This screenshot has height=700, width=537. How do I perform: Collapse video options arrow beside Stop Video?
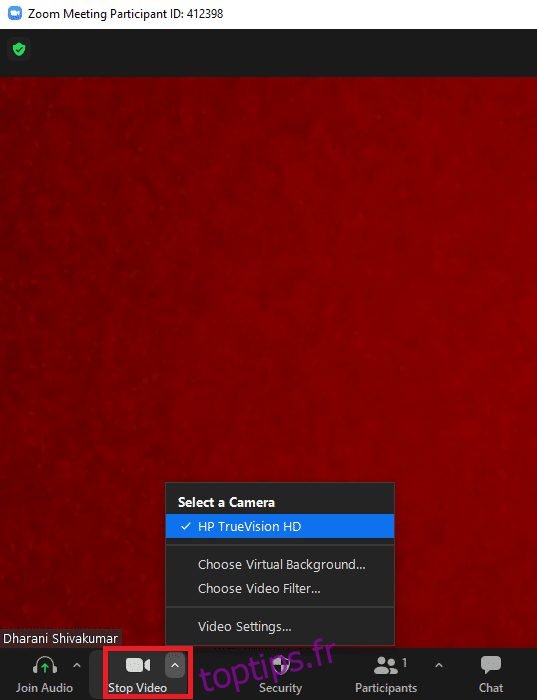pos(175,666)
